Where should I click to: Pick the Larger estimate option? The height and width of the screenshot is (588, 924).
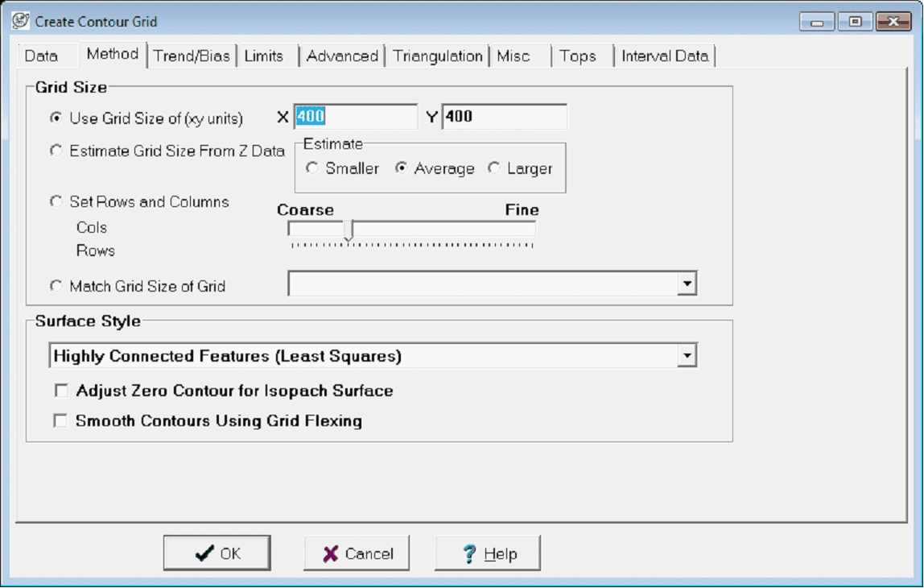(x=494, y=168)
